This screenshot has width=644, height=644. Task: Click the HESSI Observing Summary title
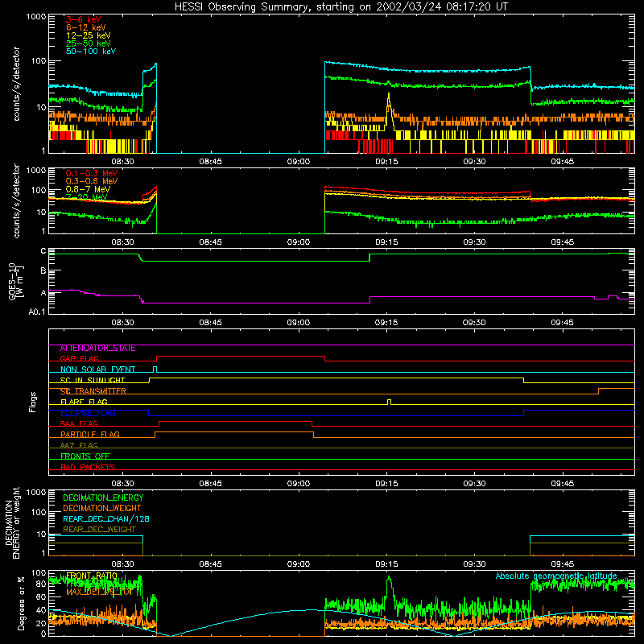click(341, 7)
